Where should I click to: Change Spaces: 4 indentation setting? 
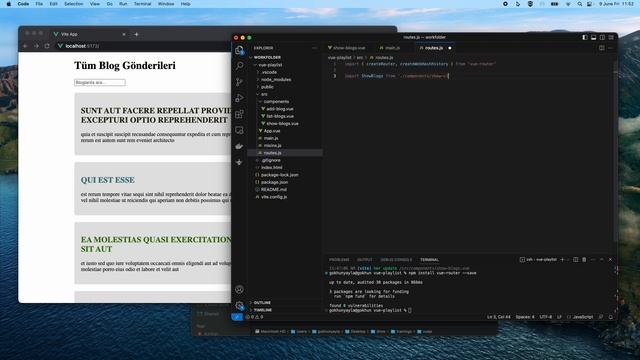coord(525,317)
